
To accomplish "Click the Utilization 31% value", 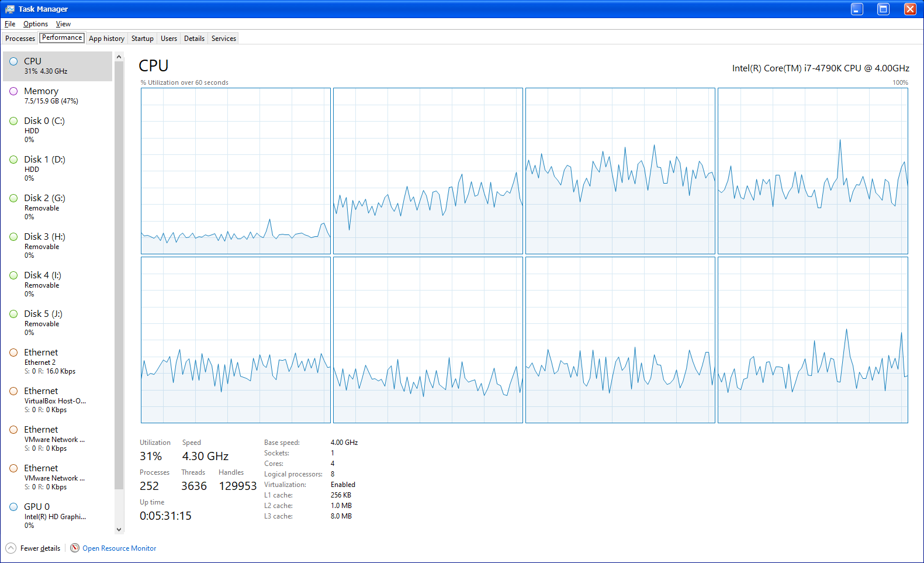I will click(x=151, y=456).
